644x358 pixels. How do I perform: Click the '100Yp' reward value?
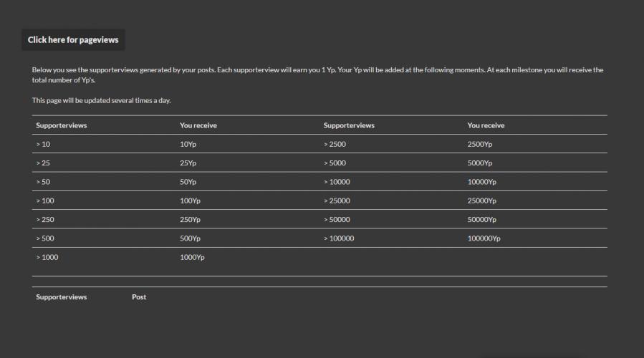[190, 200]
